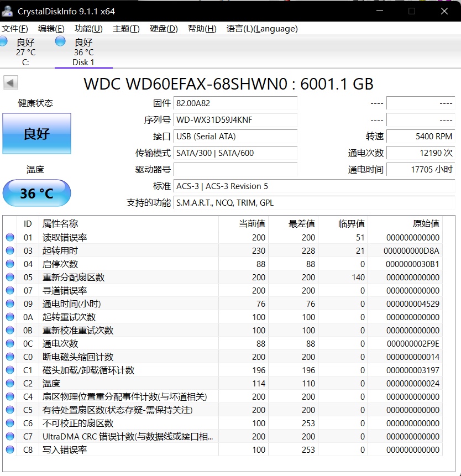
Task: Click the 良好 health status button
Action: pos(36,134)
